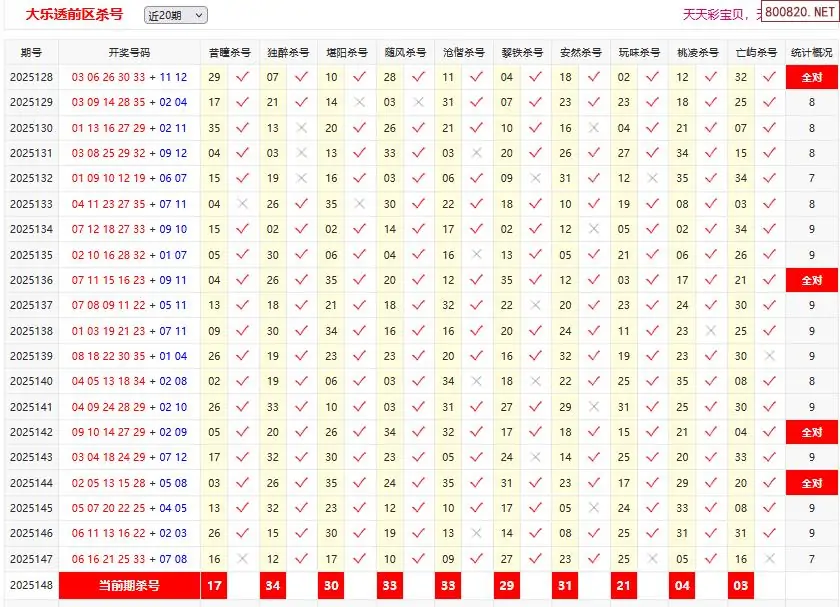
Task: Click the 安然杀号 column header
Action: (x=580, y=52)
